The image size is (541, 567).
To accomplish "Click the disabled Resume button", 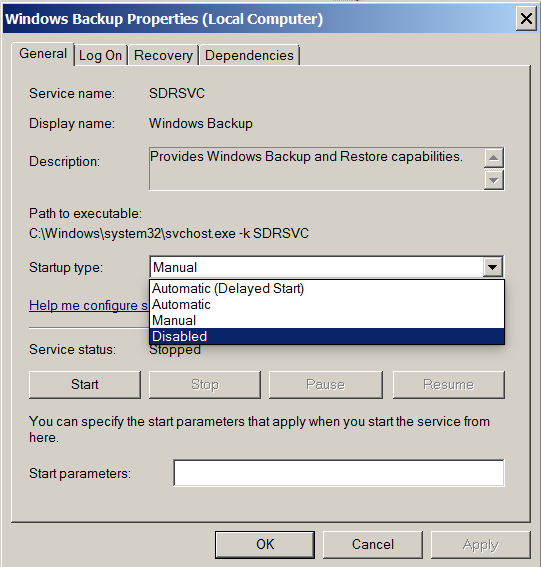I will click(x=448, y=384).
